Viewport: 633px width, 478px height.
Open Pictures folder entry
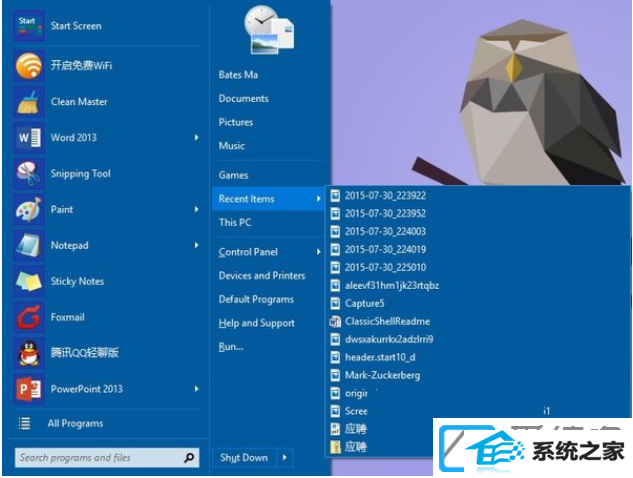pyautogui.click(x=236, y=122)
